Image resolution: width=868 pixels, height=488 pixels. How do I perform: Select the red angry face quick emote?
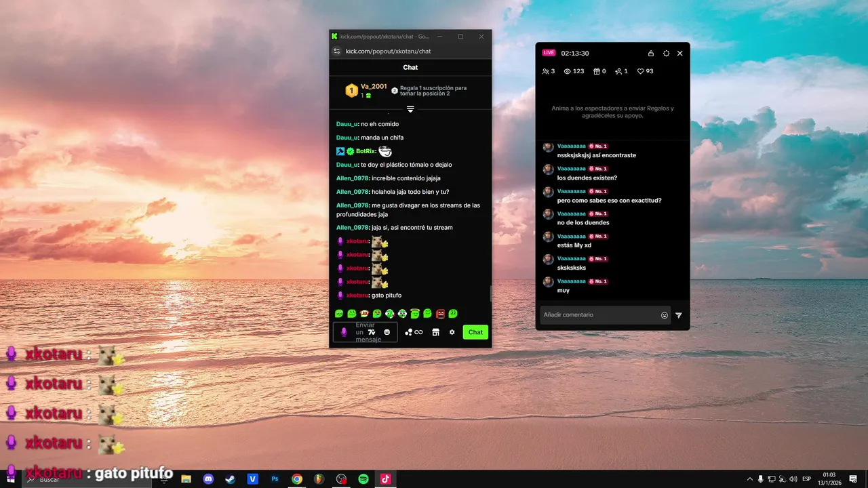(x=440, y=313)
